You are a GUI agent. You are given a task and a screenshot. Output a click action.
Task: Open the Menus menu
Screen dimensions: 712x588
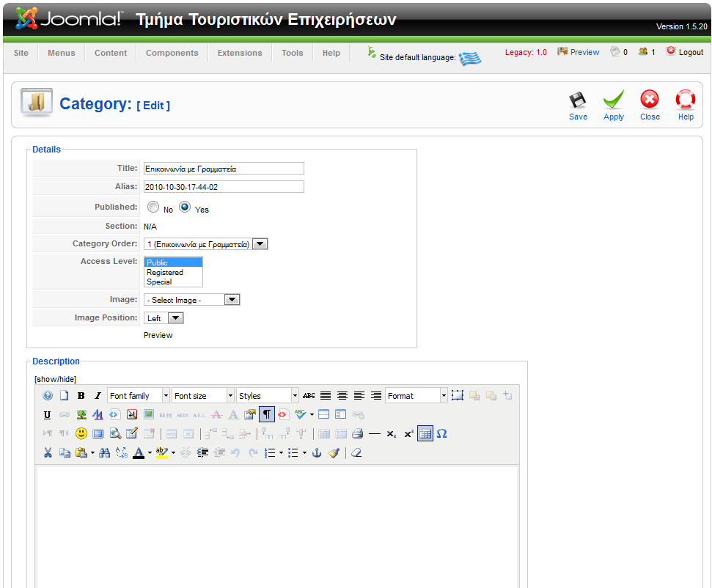(x=62, y=53)
